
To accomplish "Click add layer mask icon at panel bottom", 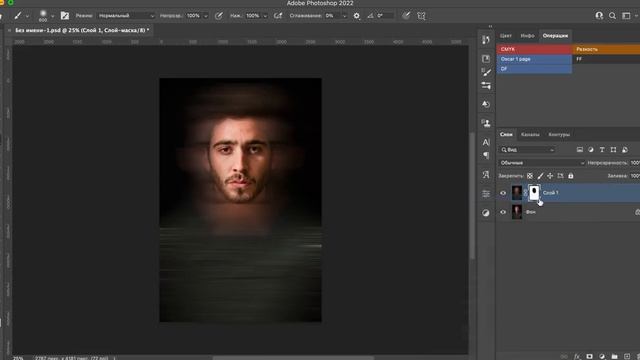I will pyautogui.click(x=589, y=356).
